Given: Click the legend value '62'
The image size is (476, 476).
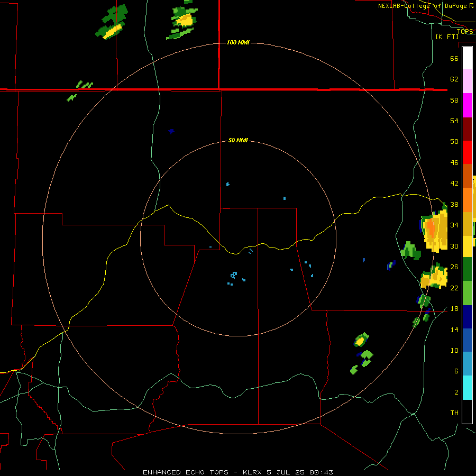Looking at the screenshot, I should [x=454, y=79].
